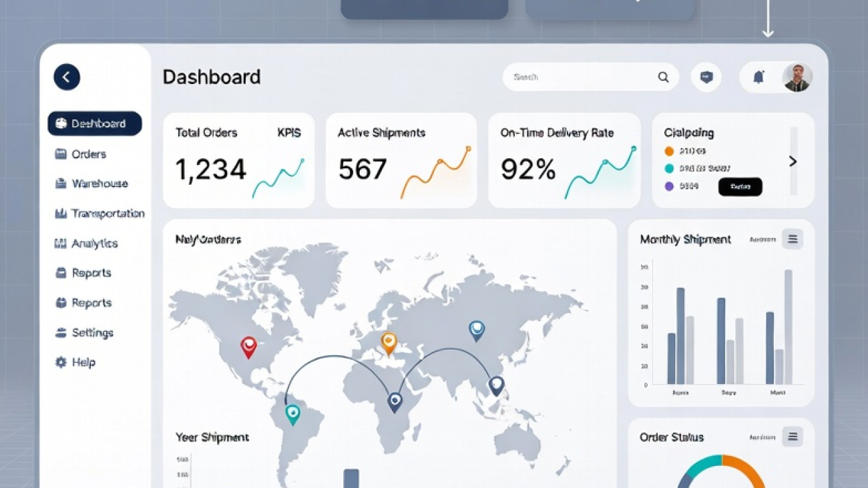Open the notifications bell
The image size is (868, 488).
[758, 77]
